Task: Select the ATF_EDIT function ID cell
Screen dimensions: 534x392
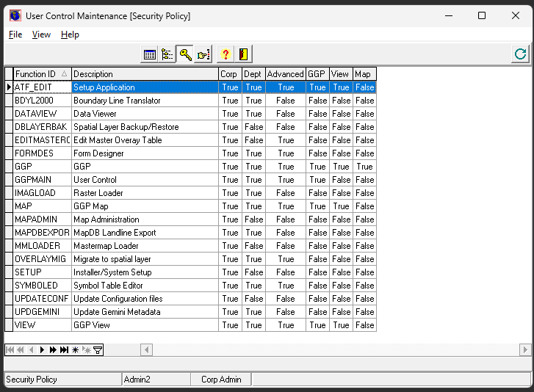Action: pos(42,87)
